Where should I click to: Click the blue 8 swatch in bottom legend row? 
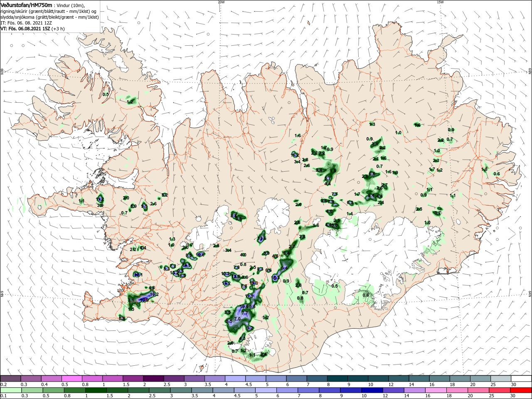[330, 390]
